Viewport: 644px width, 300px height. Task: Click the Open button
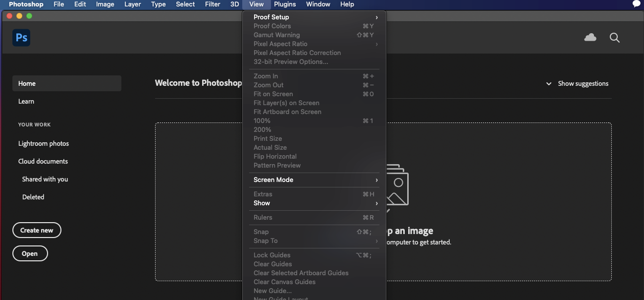point(30,253)
